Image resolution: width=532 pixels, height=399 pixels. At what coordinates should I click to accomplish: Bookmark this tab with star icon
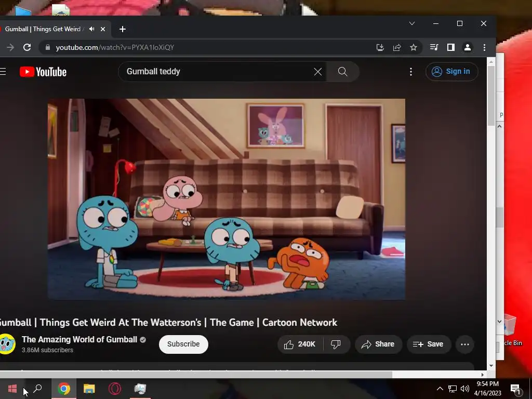pyautogui.click(x=413, y=47)
